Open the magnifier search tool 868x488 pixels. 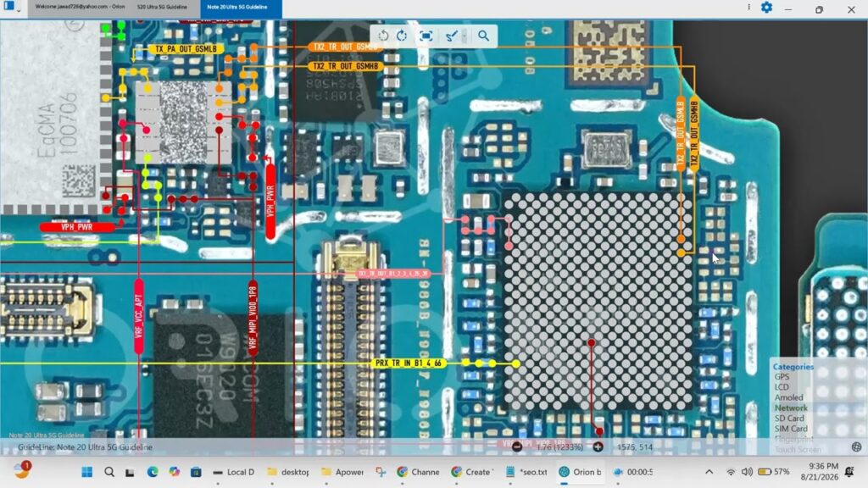click(x=483, y=36)
